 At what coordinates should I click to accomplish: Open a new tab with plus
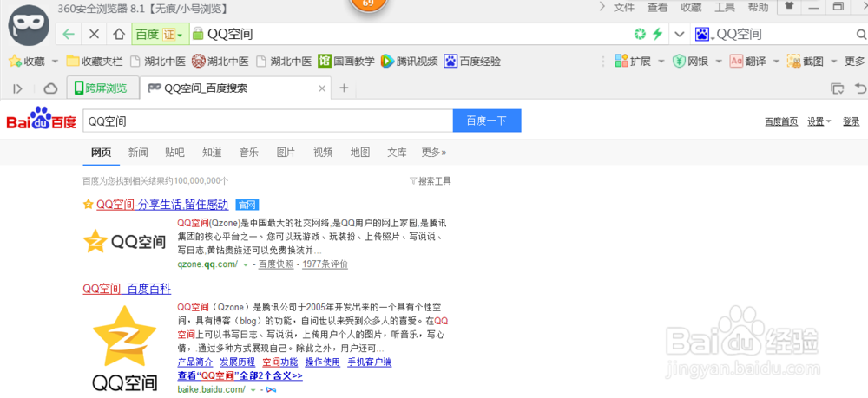[344, 88]
